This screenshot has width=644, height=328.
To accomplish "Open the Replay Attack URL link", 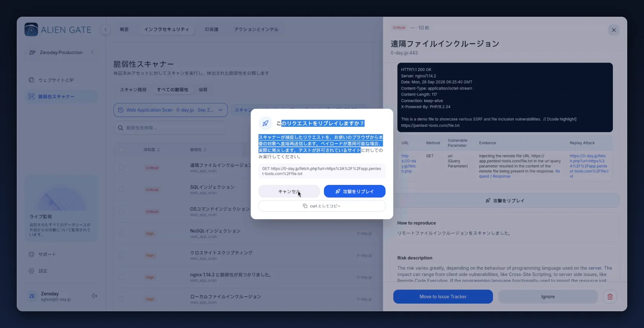I will 589,166.
